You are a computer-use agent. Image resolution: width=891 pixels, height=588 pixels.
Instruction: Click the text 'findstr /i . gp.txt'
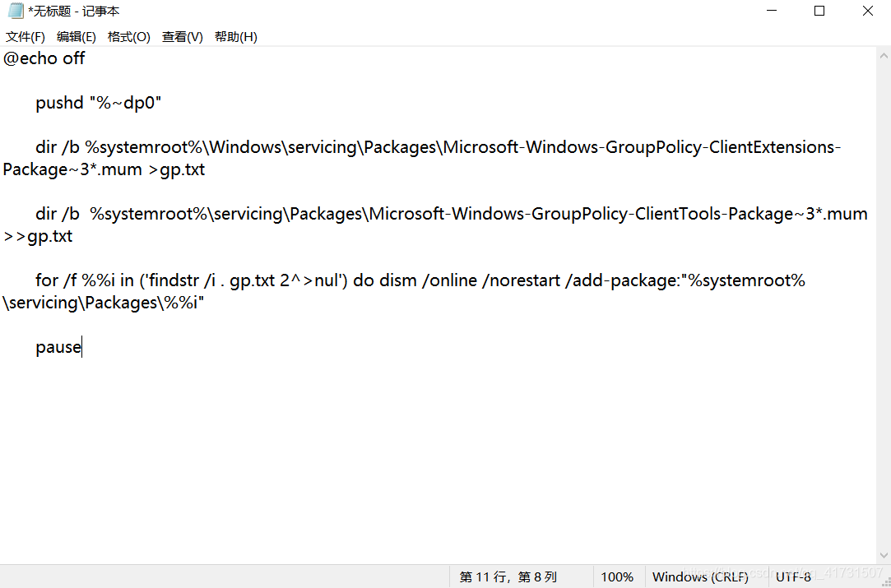[x=211, y=280]
